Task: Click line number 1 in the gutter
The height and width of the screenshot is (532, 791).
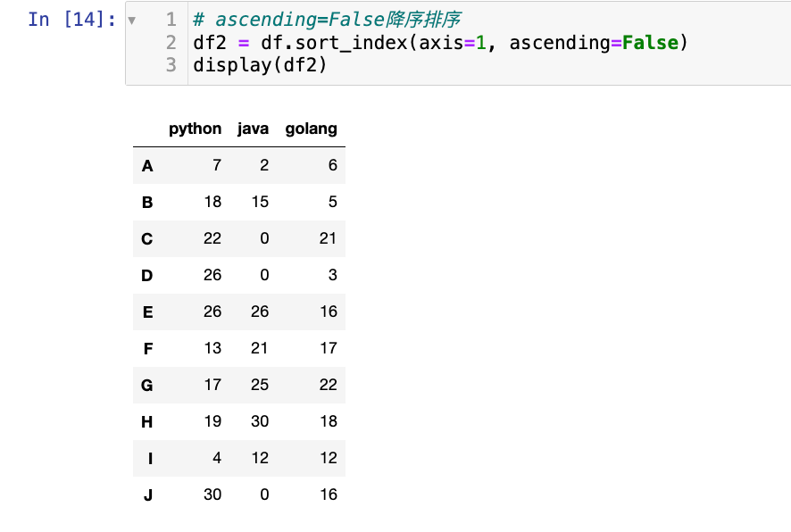Action: [171, 19]
